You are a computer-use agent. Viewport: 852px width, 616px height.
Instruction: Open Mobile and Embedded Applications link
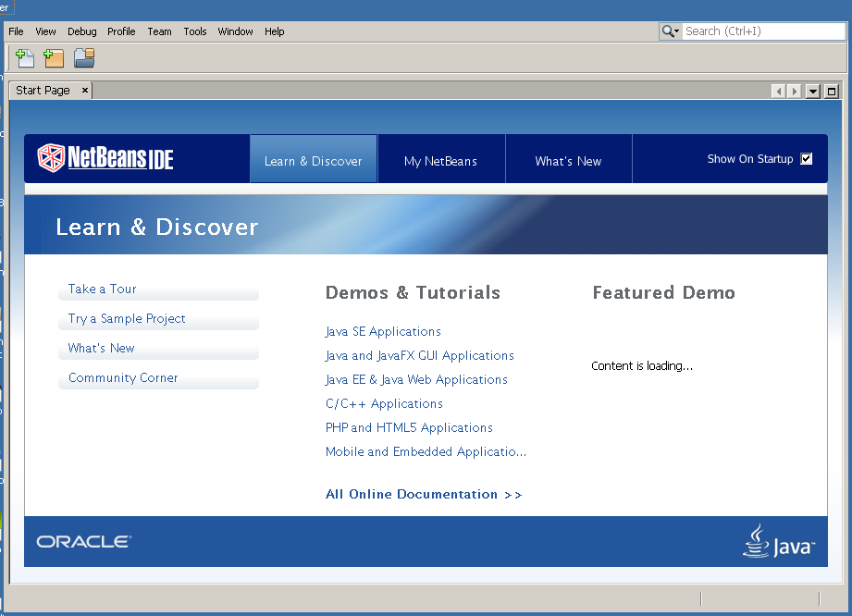click(426, 451)
